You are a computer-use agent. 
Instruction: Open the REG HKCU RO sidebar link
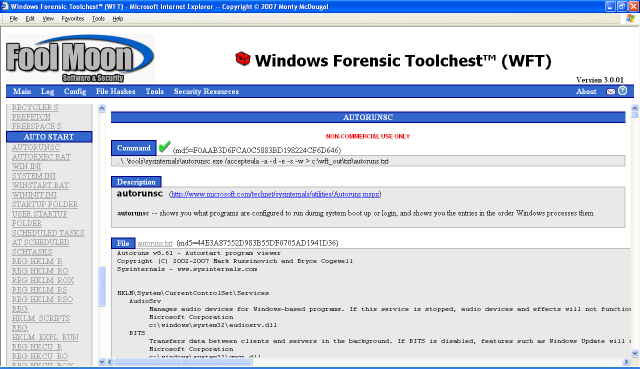[40, 356]
